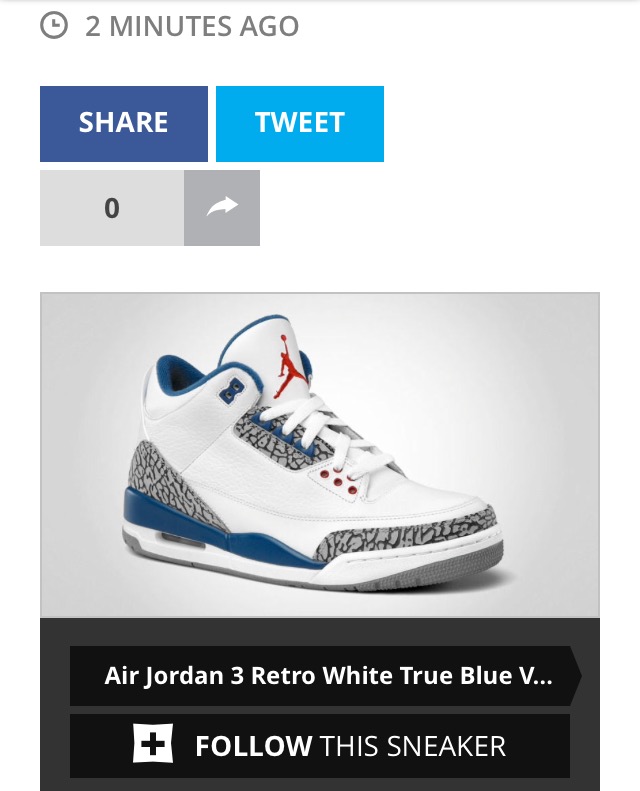Image resolution: width=640 pixels, height=791 pixels.
Task: Click the gray forward-arrow share icon
Action: (222, 208)
